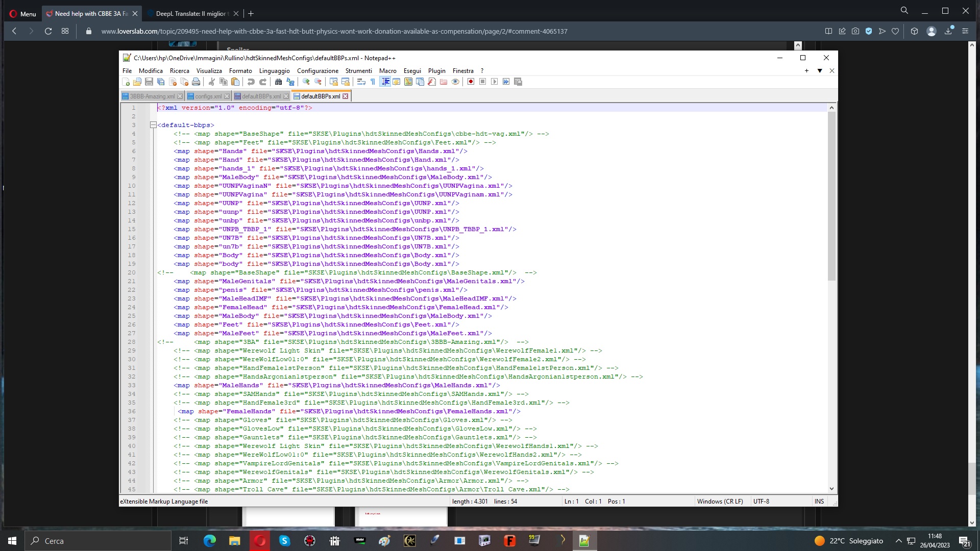This screenshot has height=551, width=980.
Task: Zoom out on the editor text
Action: point(317,82)
